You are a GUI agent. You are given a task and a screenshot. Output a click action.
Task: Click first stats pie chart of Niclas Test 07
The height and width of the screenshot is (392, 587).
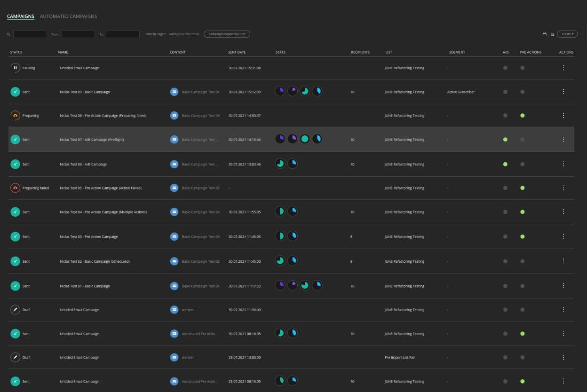tap(280, 139)
